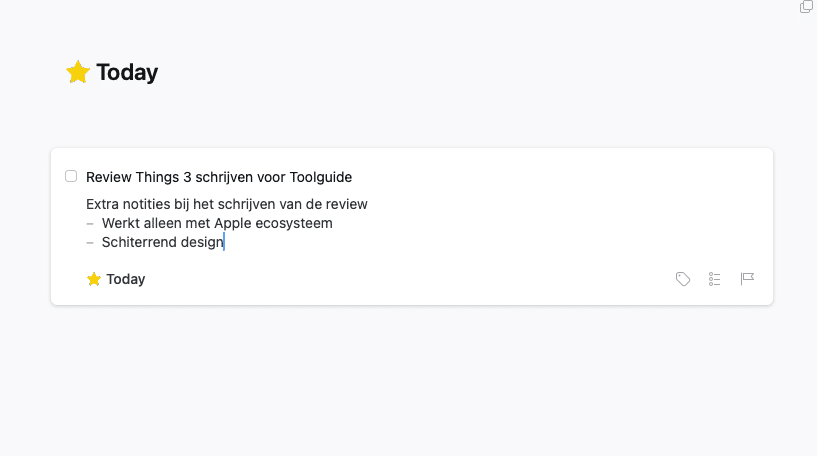The height and width of the screenshot is (456, 817).
Task: Add a checklist via the checklist icon
Action: (x=714, y=279)
